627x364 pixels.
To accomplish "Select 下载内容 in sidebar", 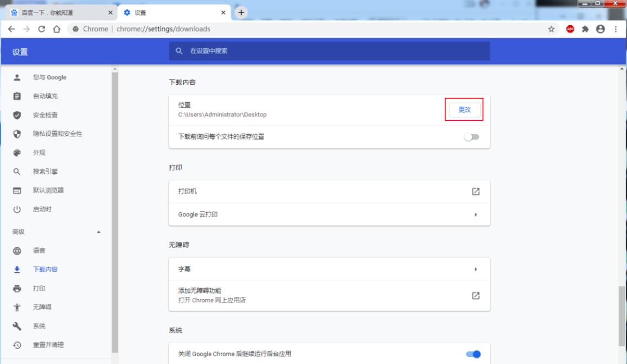I will [x=45, y=269].
